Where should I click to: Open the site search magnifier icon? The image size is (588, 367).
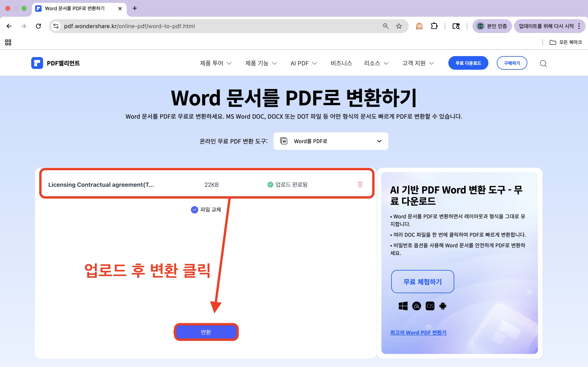[543, 63]
